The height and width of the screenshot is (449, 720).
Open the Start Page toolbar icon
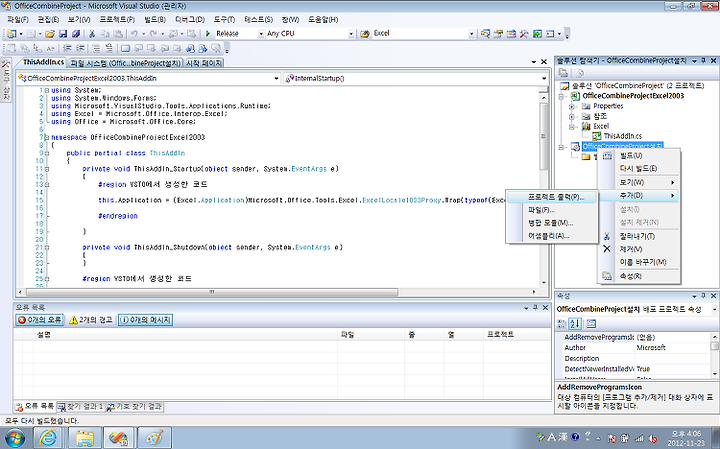[537, 34]
